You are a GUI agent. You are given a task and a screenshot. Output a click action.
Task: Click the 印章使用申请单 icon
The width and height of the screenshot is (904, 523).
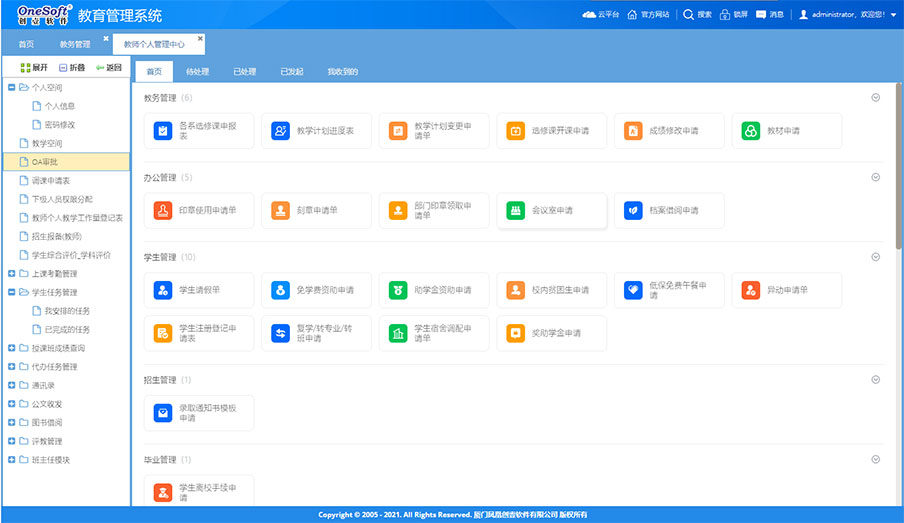(x=162, y=211)
